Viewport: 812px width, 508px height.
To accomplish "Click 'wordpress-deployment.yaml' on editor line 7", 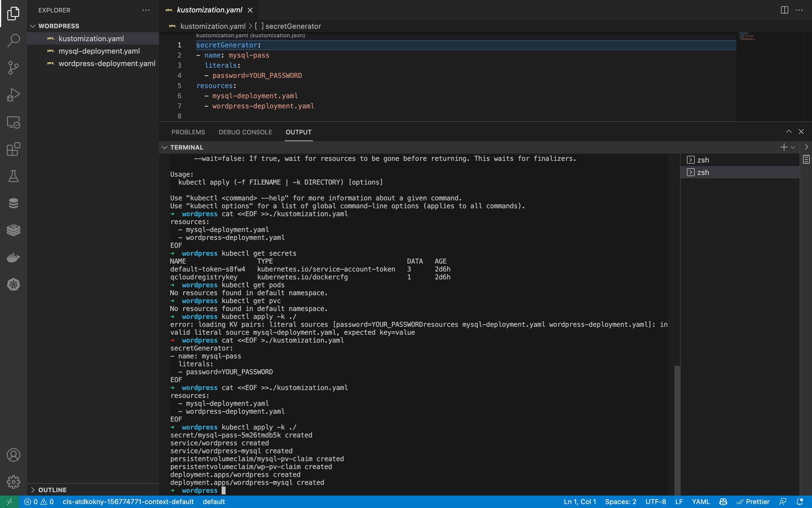I will [263, 106].
